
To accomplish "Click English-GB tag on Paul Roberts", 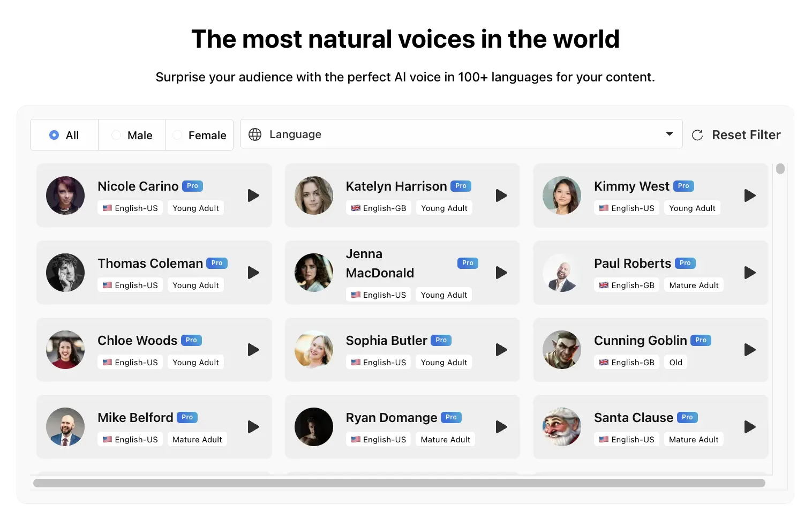I will [x=627, y=285].
